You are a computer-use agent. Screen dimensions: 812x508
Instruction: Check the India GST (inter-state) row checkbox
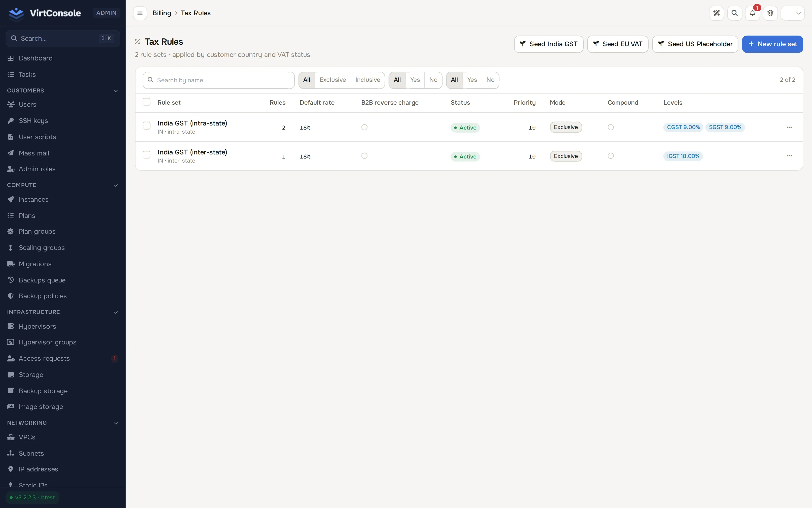[x=146, y=154]
